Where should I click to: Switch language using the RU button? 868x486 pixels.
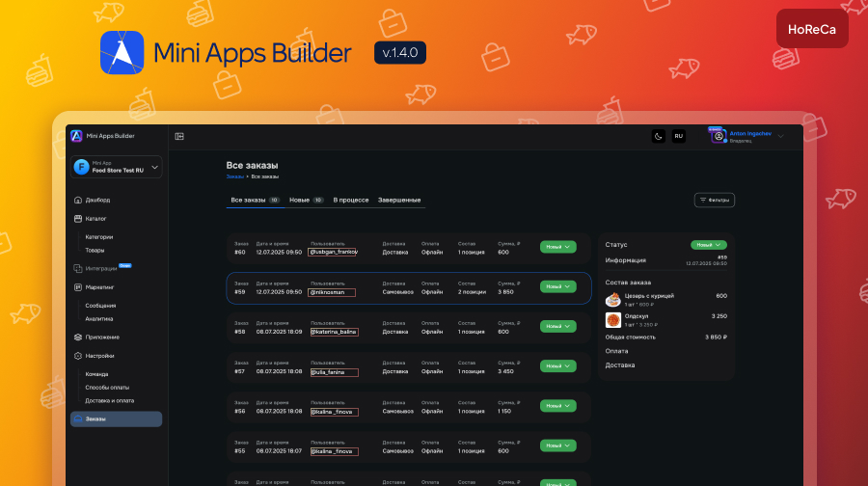pos(679,136)
